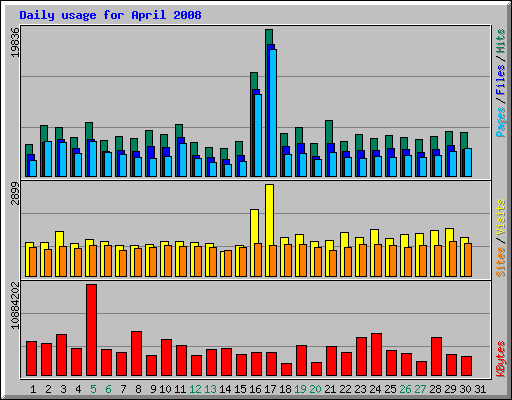Click day label 24 on the x-axis
The height and width of the screenshot is (400, 512).
click(375, 389)
